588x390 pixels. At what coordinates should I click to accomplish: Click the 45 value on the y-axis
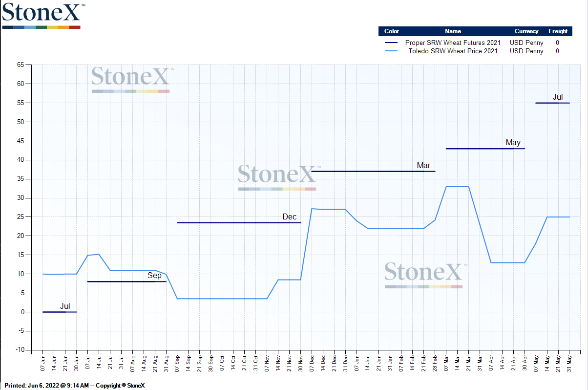click(21, 141)
